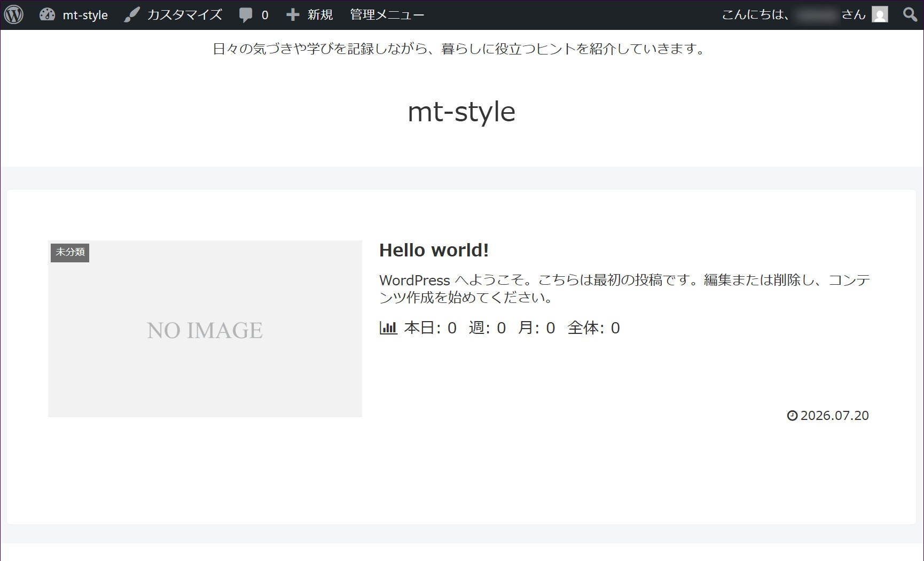Open the 管理メニュー item
Image resolution: width=924 pixels, height=561 pixels.
(x=387, y=15)
